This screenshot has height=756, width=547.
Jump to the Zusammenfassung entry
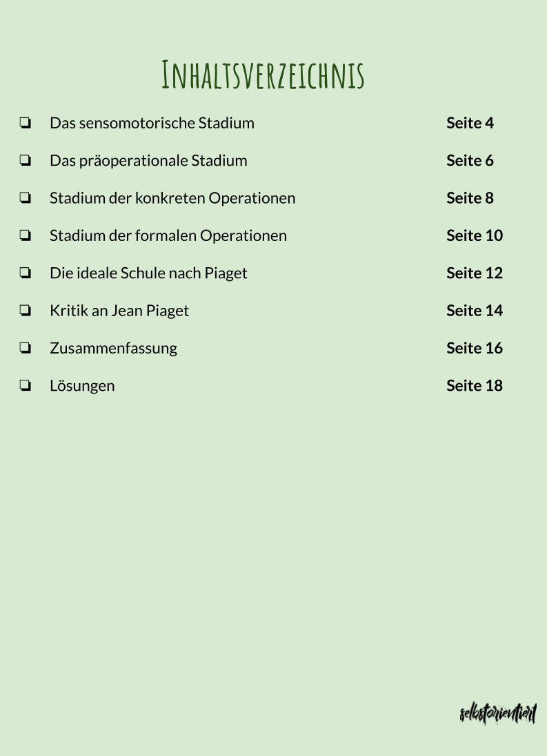pos(113,348)
